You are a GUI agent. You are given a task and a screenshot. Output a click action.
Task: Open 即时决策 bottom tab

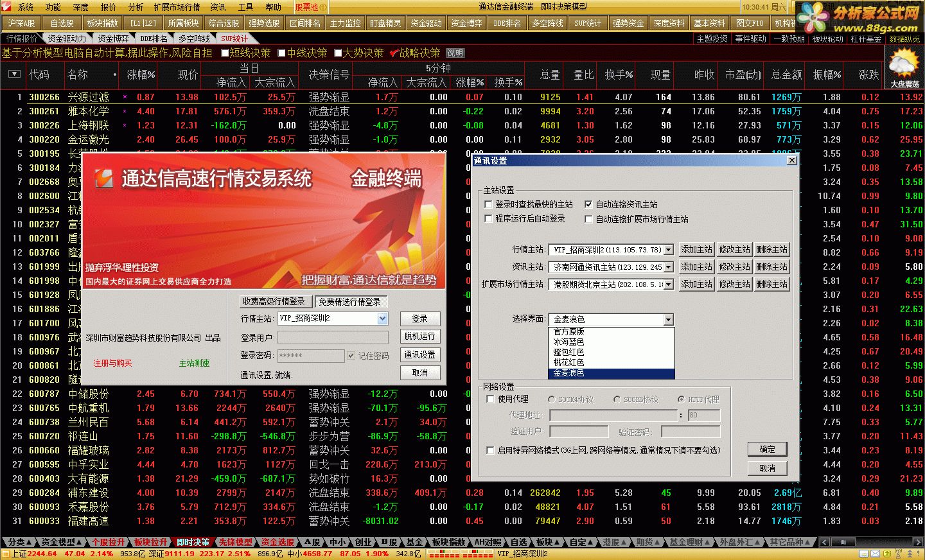pos(193,543)
